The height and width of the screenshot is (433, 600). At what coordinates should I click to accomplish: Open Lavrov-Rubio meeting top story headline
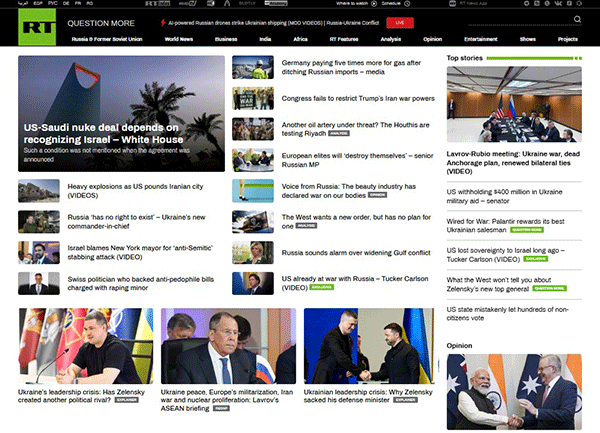tap(513, 163)
